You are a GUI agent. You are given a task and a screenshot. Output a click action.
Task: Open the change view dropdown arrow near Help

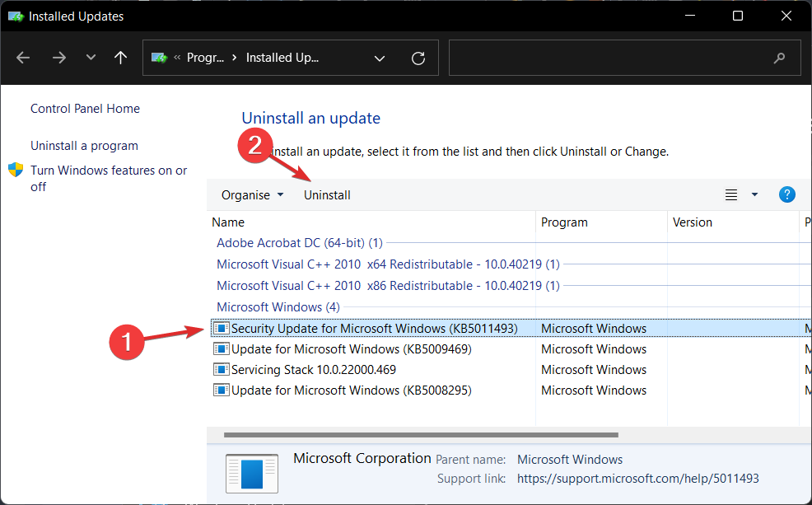pyautogui.click(x=754, y=194)
